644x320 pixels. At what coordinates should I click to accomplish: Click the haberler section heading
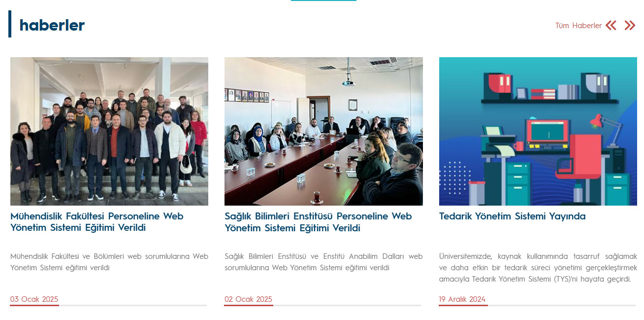point(52,25)
